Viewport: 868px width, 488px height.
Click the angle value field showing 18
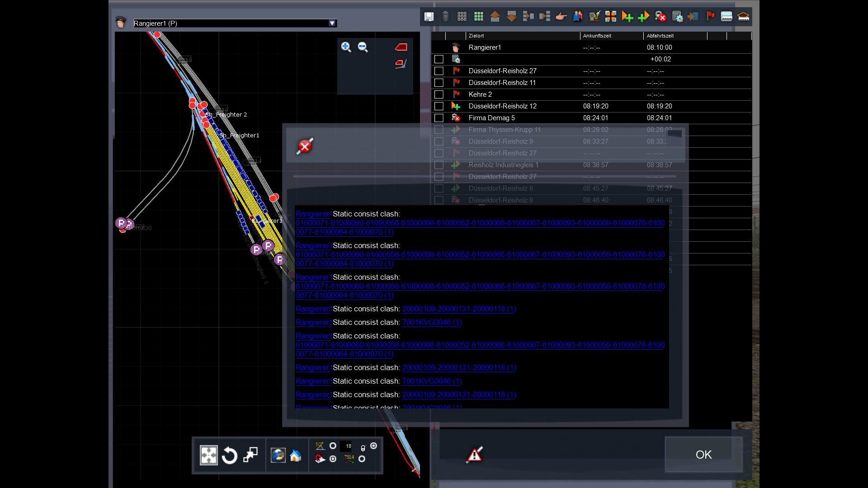[347, 446]
